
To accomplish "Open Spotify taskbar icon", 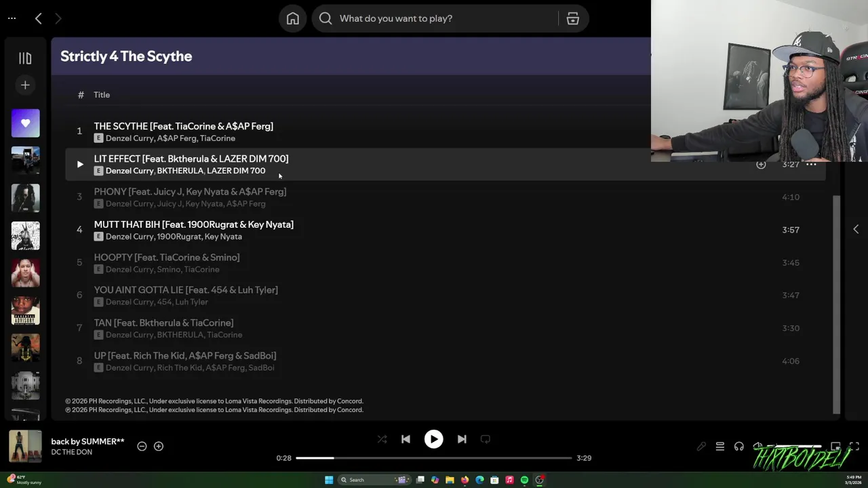I will coord(524,480).
